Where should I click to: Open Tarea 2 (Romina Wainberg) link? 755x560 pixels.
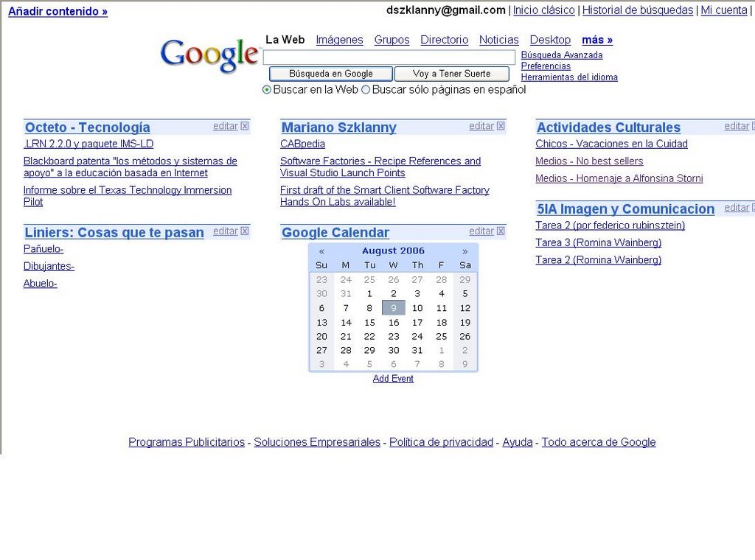pyautogui.click(x=599, y=260)
